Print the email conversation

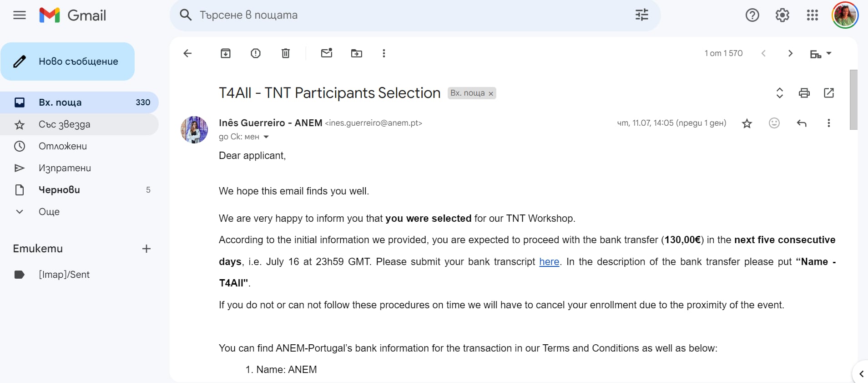[x=804, y=93]
